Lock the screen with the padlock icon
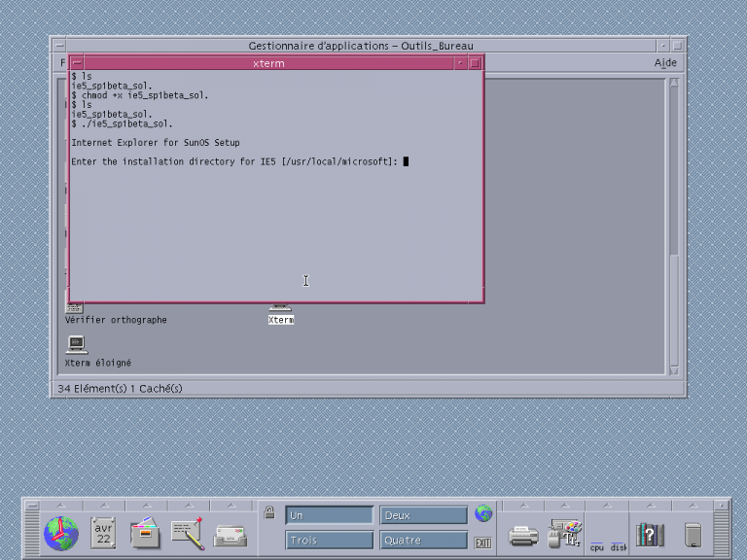 click(269, 512)
